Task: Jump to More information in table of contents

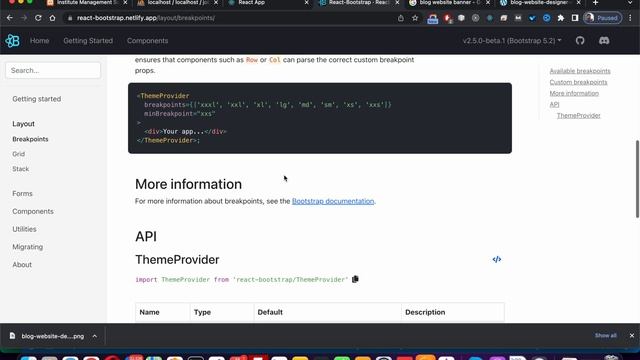Action: [574, 93]
